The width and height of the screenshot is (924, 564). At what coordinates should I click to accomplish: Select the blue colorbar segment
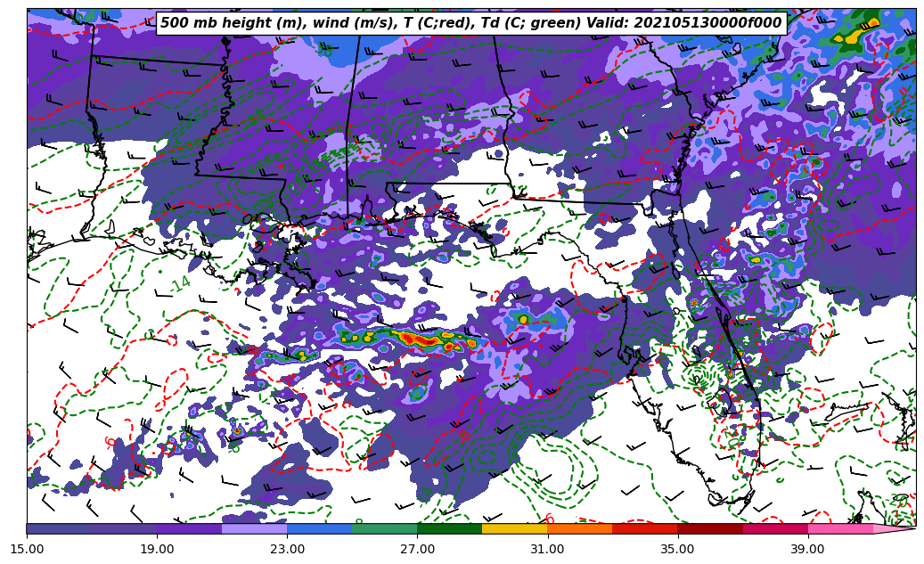click(x=319, y=528)
